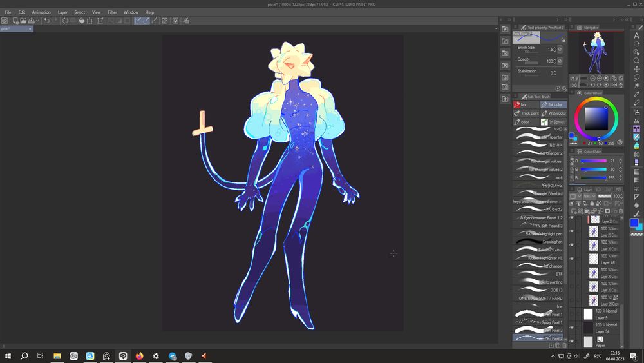Adjust Opacity value stepper arrows
Screen dimensions: 644x363
tap(554, 61)
